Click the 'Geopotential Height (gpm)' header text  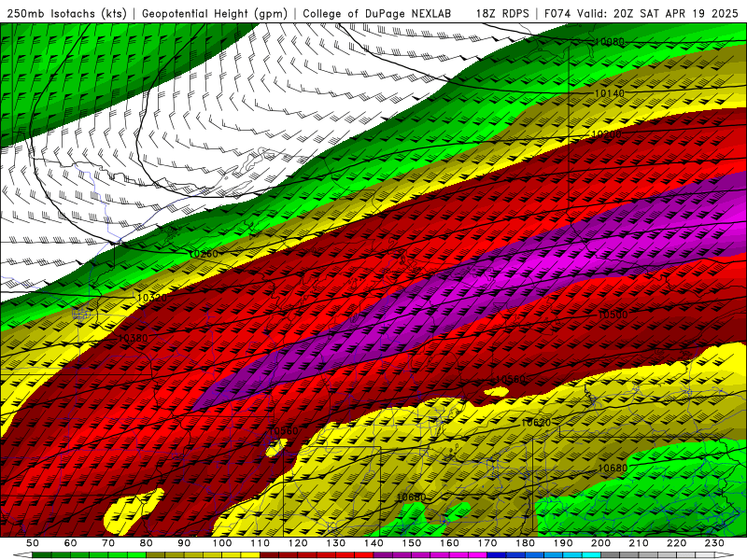215,13
